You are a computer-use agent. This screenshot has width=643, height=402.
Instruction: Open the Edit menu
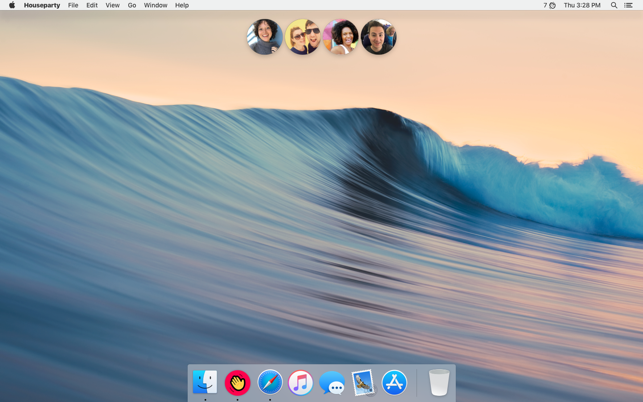tap(92, 5)
